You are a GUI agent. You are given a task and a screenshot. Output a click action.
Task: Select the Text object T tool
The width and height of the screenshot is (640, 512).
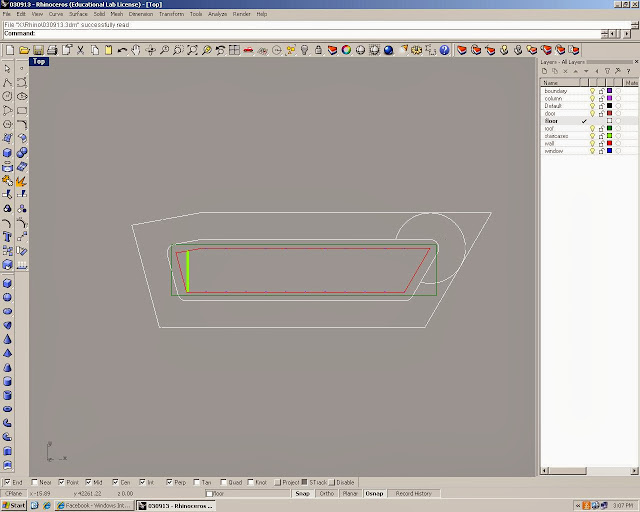(7, 237)
